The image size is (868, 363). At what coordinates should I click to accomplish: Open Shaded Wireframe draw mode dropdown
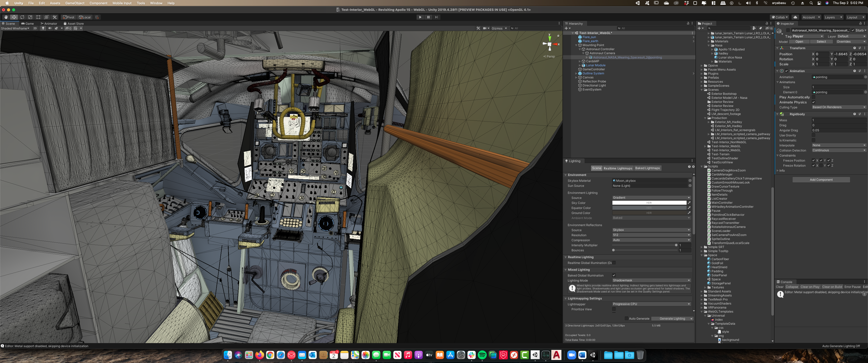(x=15, y=28)
